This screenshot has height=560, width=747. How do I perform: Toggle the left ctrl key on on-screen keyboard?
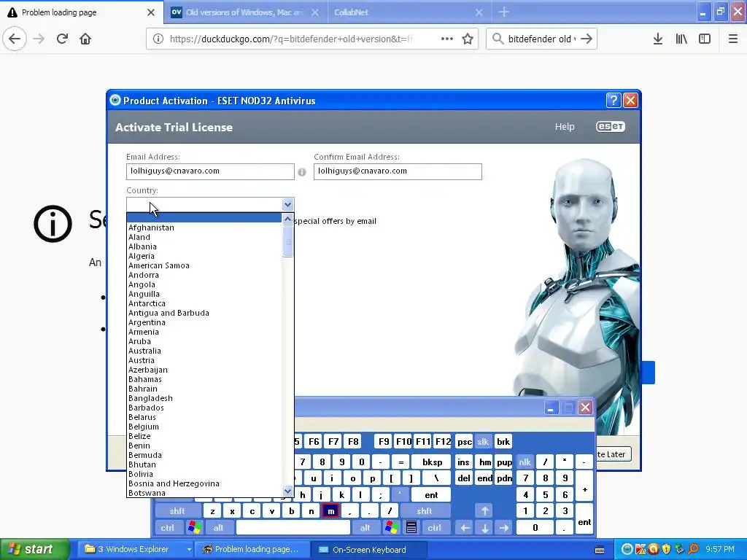pos(167,528)
